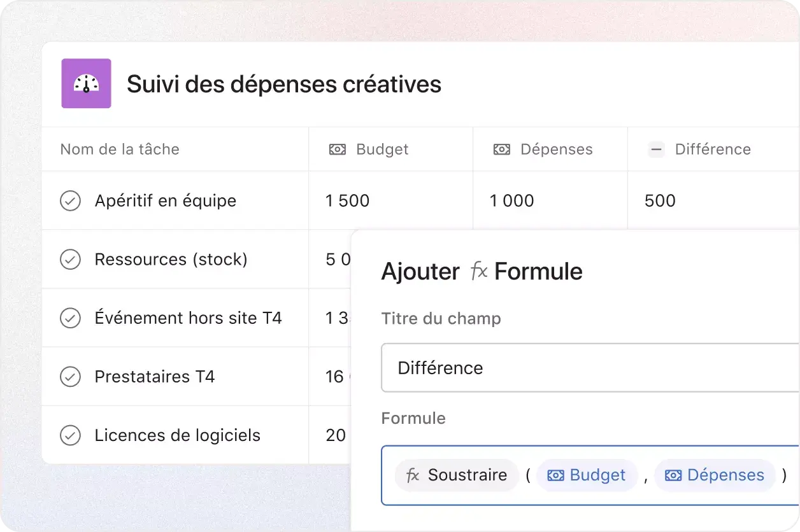
Task: Mark the Apéritif en équipe task complete
Action: pyautogui.click(x=71, y=200)
